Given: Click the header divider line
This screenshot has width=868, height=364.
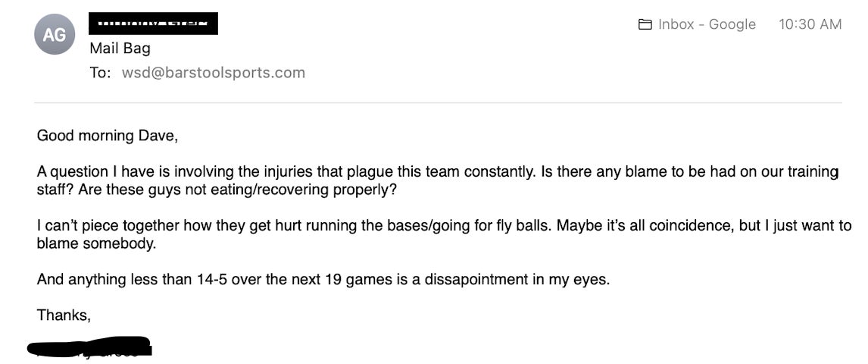Looking at the screenshot, I should click(438, 102).
